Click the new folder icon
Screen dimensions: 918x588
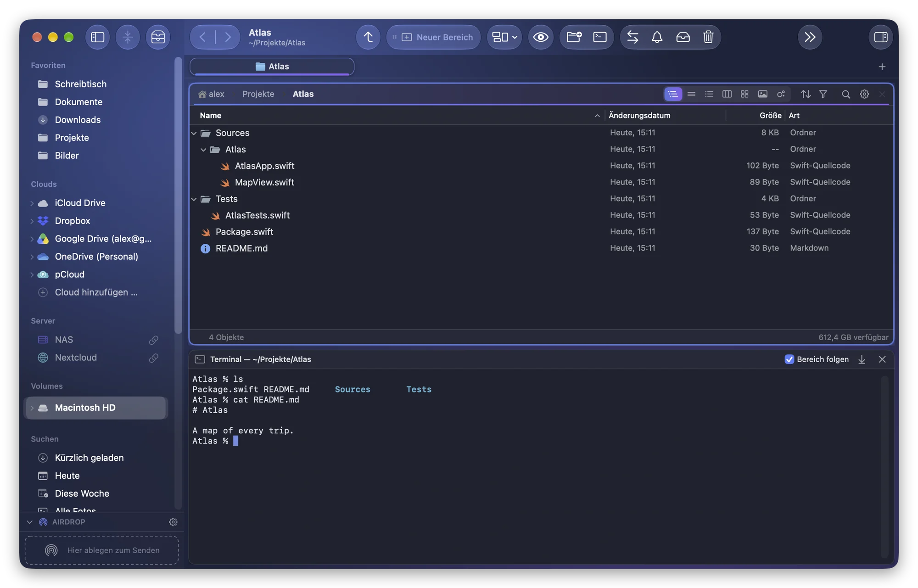coord(574,37)
